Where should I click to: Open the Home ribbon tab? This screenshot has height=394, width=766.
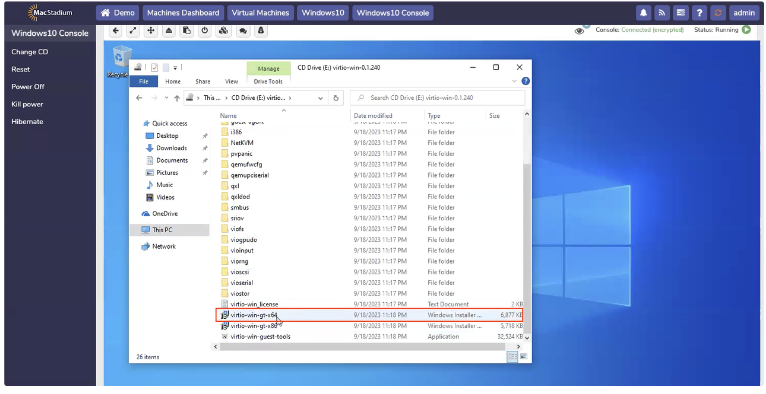click(x=173, y=82)
